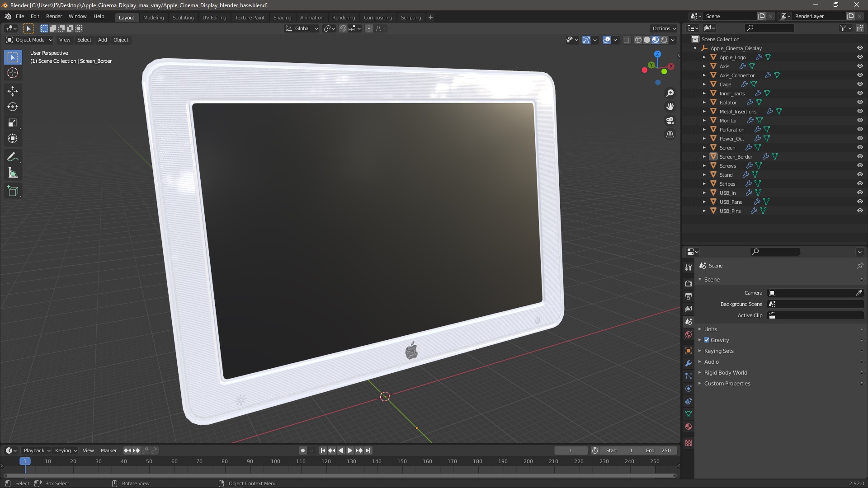Play the animation forward
Screen dimensions: 868x488
click(350, 450)
